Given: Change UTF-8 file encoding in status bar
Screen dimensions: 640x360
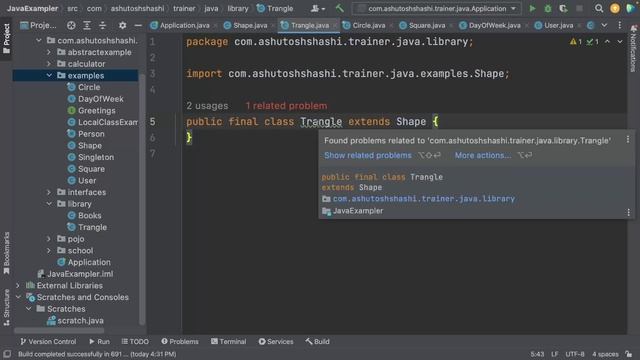Looking at the screenshot, I should click(x=575, y=354).
